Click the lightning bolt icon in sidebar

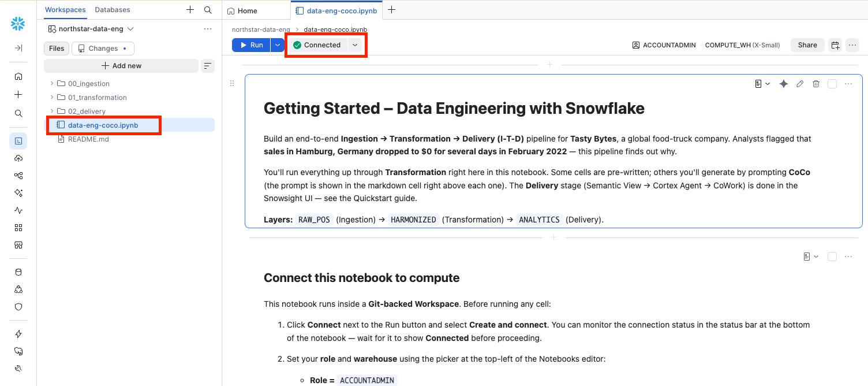tap(18, 334)
